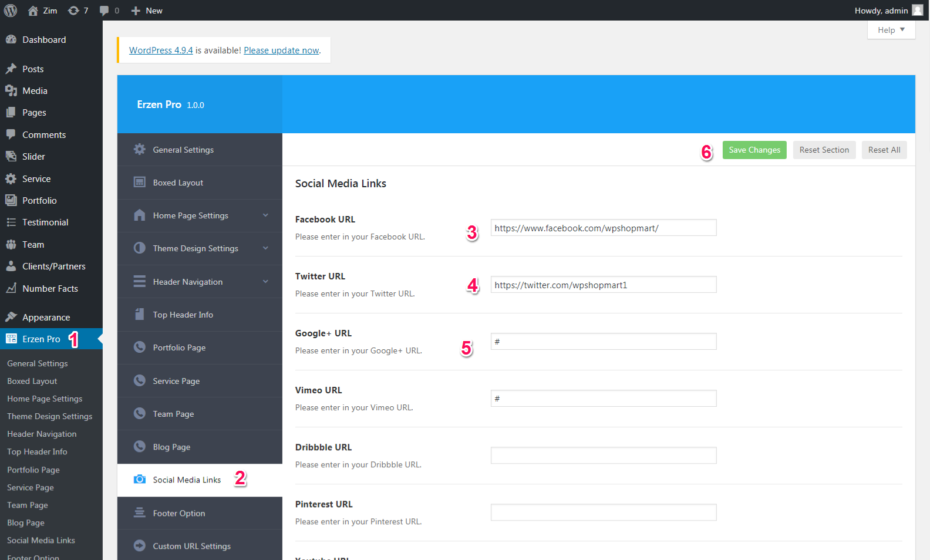This screenshot has width=930, height=560.
Task: Click Please update now link
Action: click(281, 50)
